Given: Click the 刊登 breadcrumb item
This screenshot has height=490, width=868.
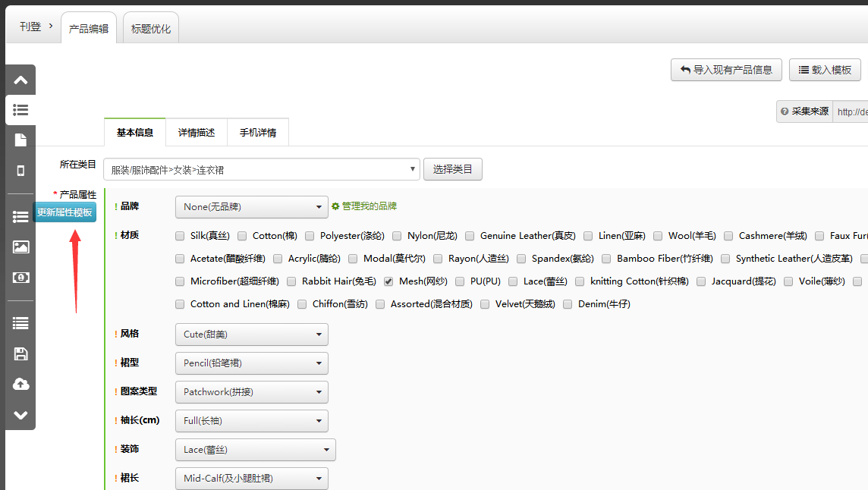Looking at the screenshot, I should (x=30, y=27).
